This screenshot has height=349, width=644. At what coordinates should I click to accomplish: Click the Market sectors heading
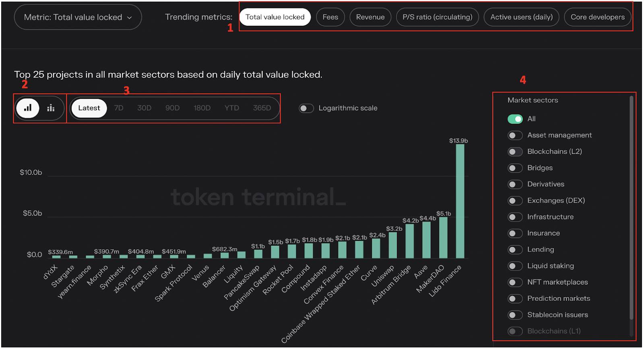tap(533, 100)
